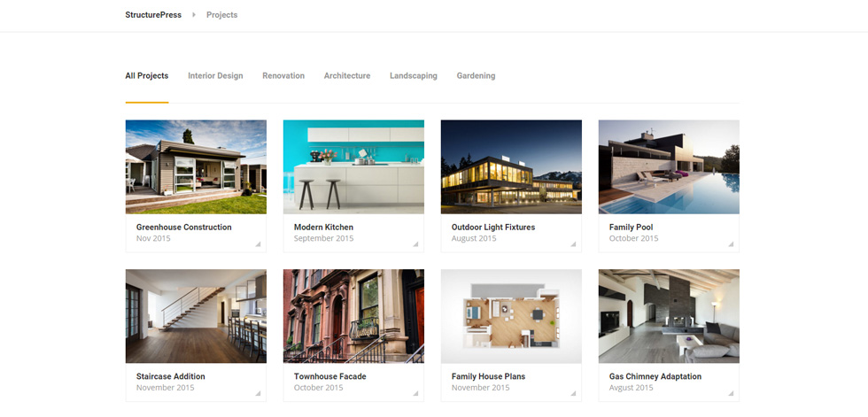Open the Greenhouse Construction project thumbnail
Image resolution: width=868 pixels, height=417 pixels.
(x=196, y=167)
